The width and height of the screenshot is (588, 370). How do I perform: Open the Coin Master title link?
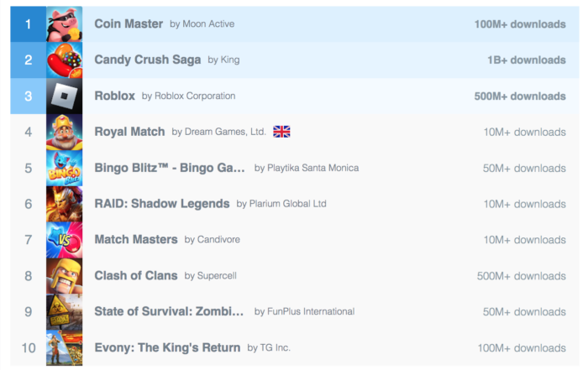point(129,24)
